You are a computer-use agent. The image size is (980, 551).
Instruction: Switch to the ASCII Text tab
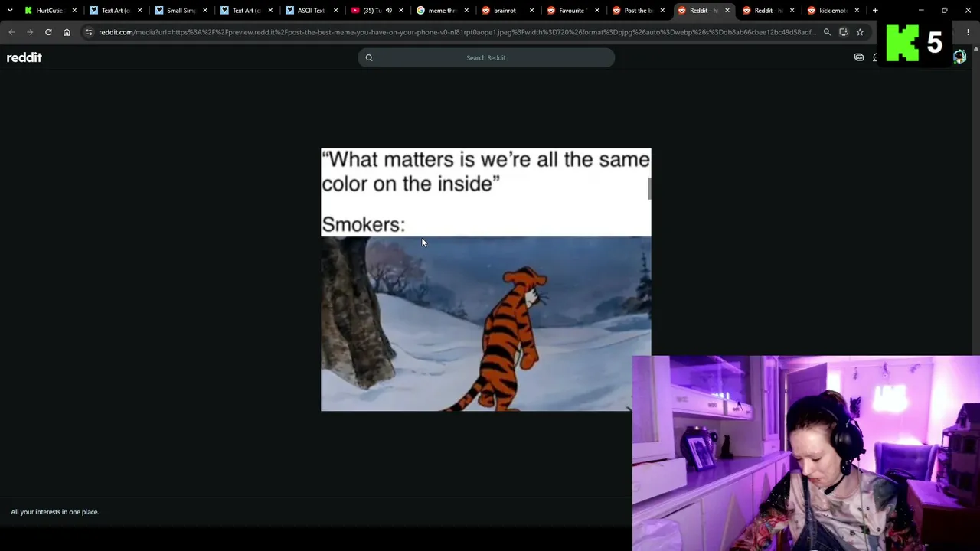pyautogui.click(x=312, y=11)
